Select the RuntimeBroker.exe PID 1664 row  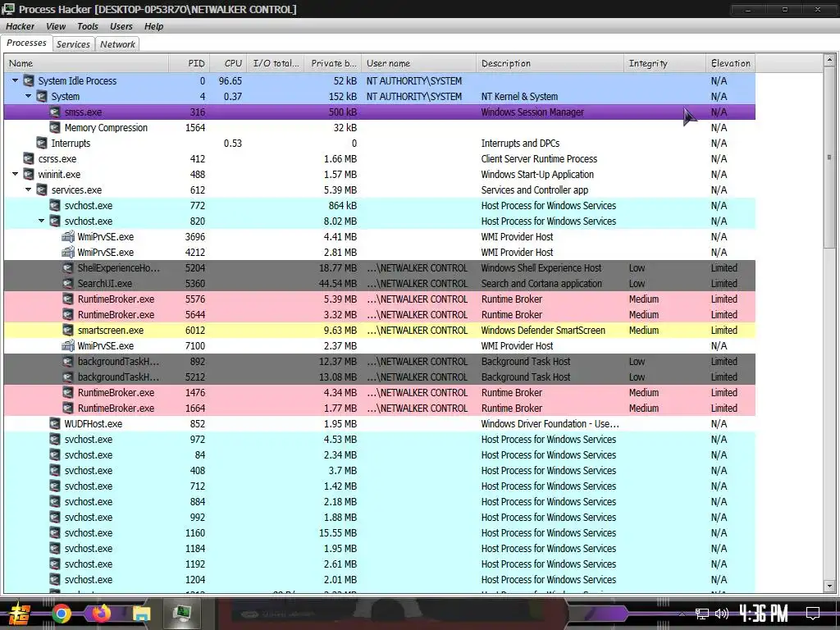(x=380, y=408)
